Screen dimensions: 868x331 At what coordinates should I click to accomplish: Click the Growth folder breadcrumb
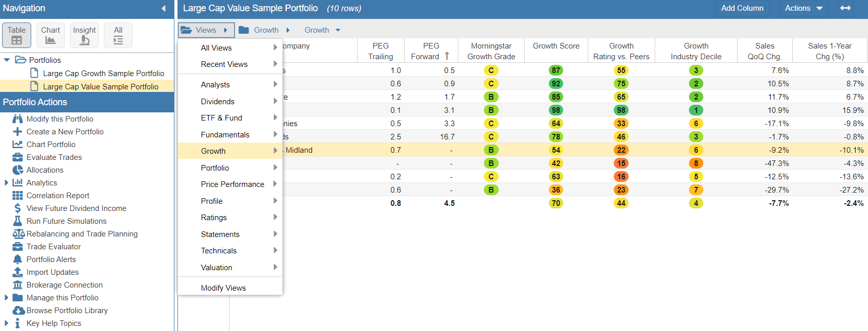coord(264,30)
